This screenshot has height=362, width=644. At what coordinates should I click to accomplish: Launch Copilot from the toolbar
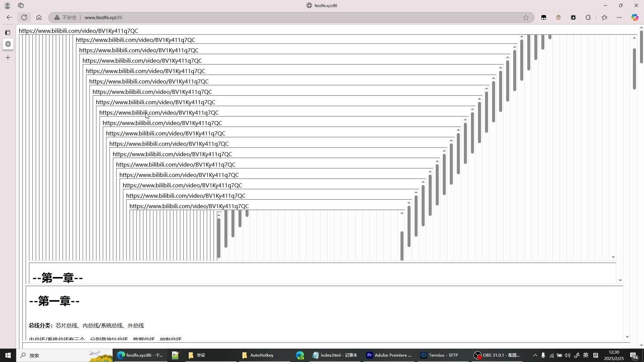click(635, 17)
